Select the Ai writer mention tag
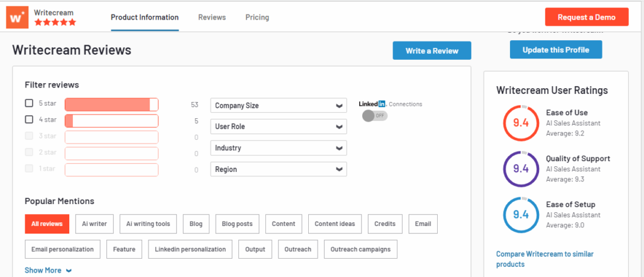This screenshot has width=644, height=277. [x=94, y=223]
